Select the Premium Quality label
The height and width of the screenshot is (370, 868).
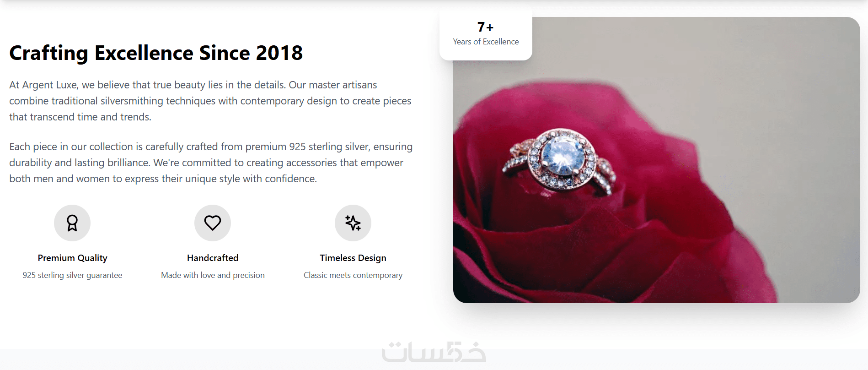pyautogui.click(x=72, y=258)
